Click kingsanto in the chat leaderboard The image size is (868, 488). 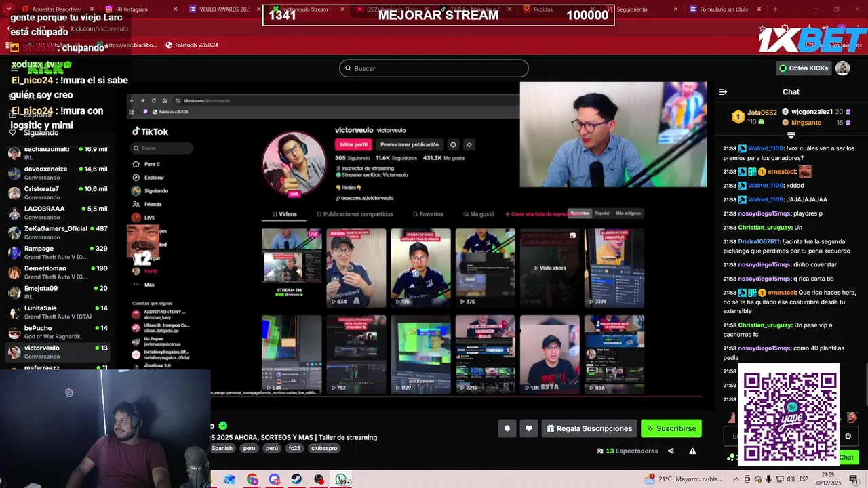[x=806, y=123]
